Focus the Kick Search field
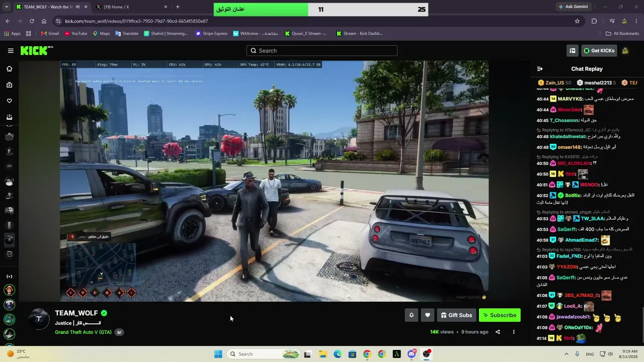Viewport: 644px width, 362px height. coord(322,51)
